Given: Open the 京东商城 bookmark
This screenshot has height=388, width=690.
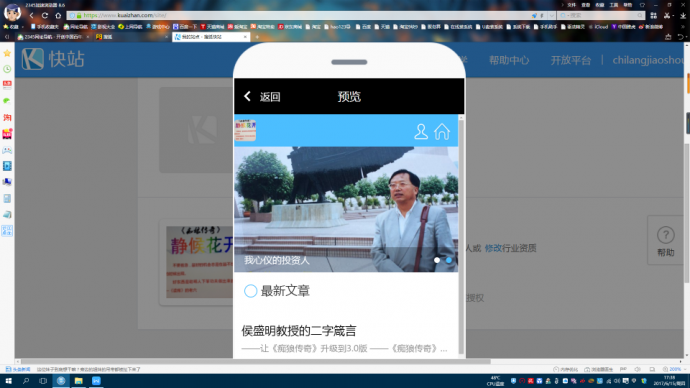Looking at the screenshot, I should (290, 27).
